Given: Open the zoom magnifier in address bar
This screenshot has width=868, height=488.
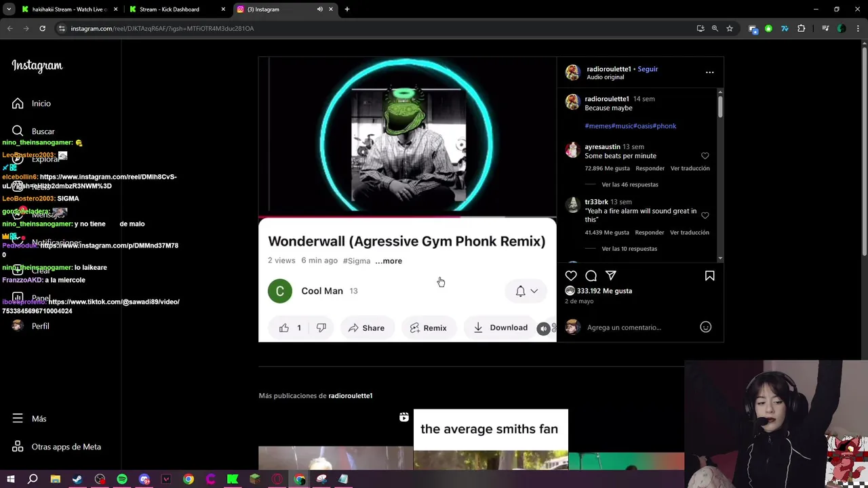Looking at the screenshot, I should click(x=715, y=28).
